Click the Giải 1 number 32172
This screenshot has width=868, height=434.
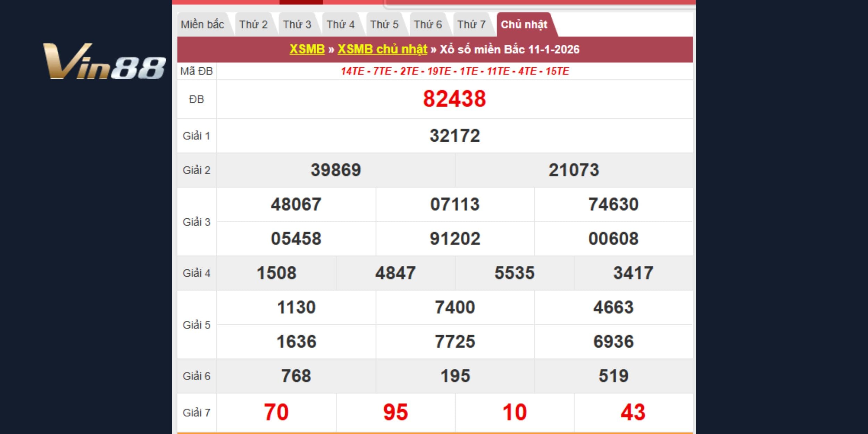click(x=454, y=136)
